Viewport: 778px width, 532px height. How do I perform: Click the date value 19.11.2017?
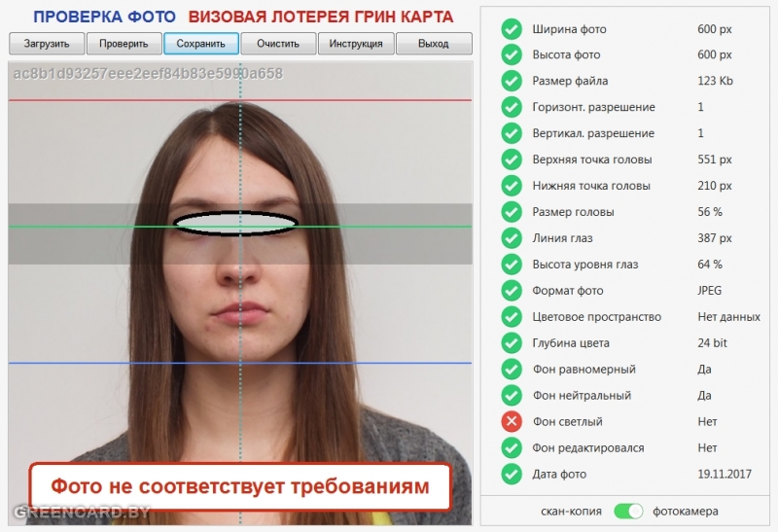(x=725, y=474)
